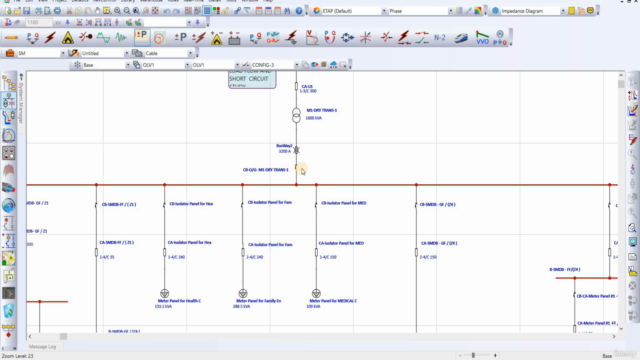Select the Harmonic analysis waveform icon
Screen dimensions: 640x360
pos(103,38)
